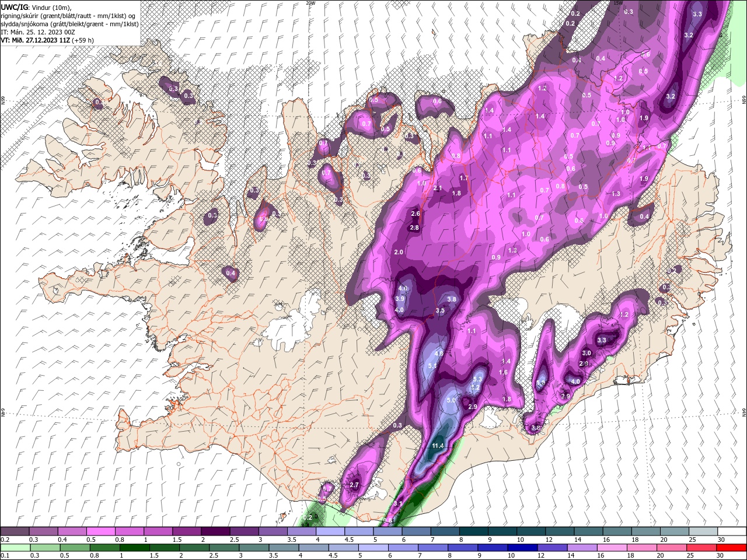This screenshot has width=747, height=560.
Task: Select red rain swatch after 30
Action: coord(732,548)
